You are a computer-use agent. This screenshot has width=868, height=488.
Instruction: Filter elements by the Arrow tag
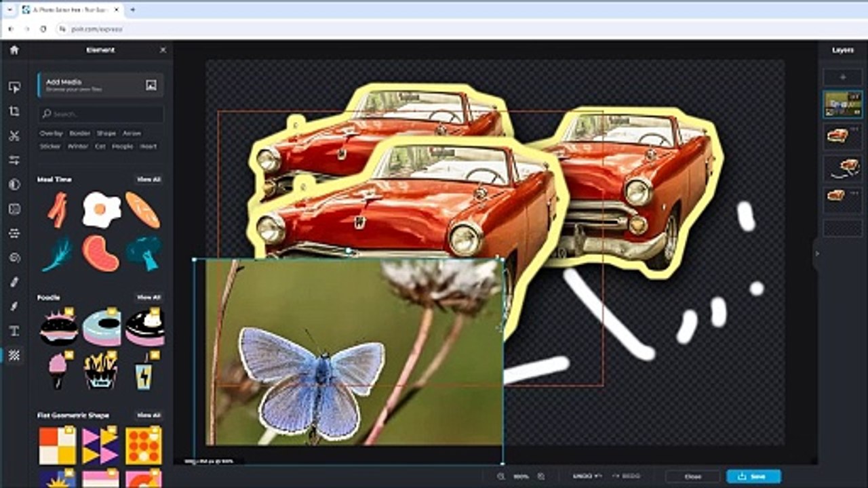pyautogui.click(x=132, y=134)
